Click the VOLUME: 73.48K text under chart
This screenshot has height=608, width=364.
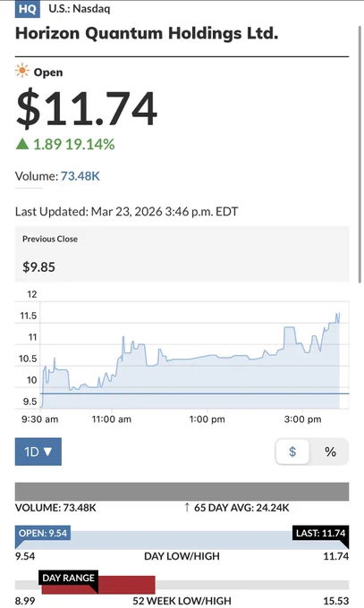coord(55,508)
